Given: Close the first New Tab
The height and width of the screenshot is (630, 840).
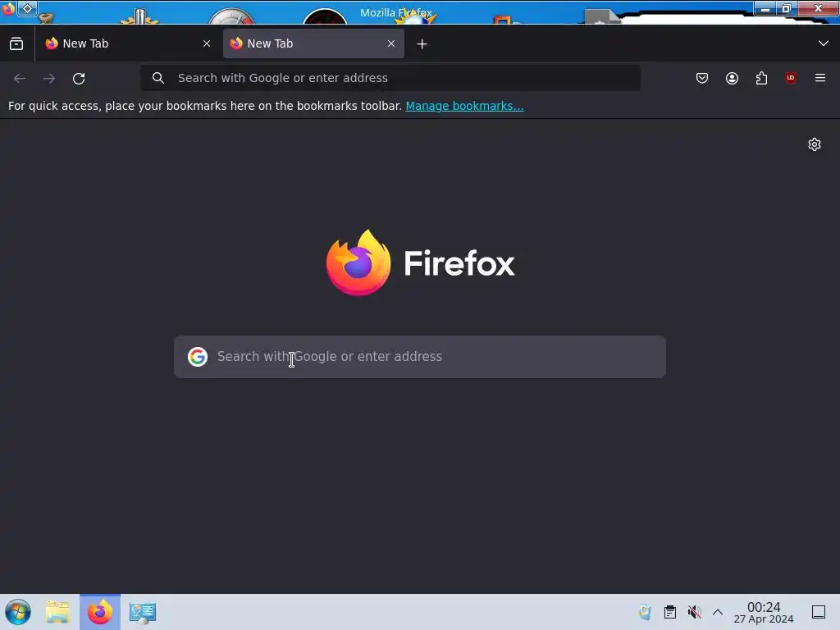Looking at the screenshot, I should 207,44.
